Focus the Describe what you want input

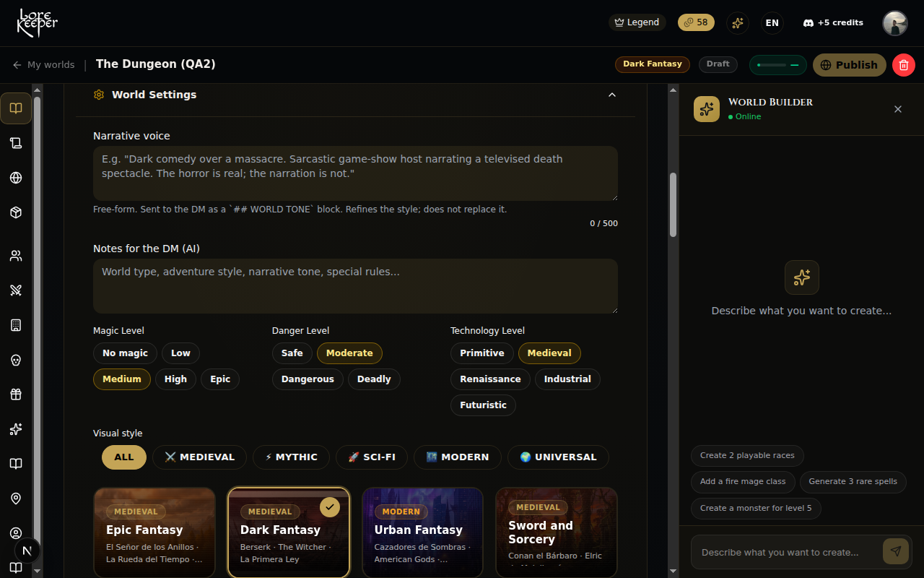[786, 552]
